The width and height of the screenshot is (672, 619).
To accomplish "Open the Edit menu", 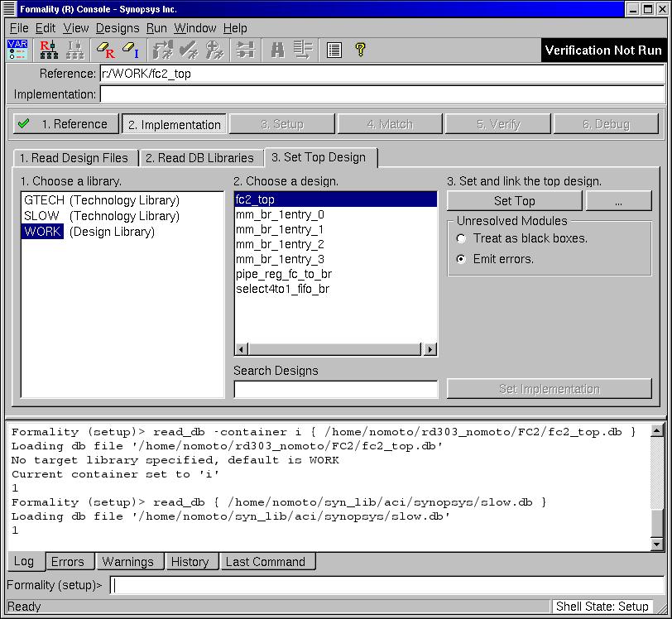I will tap(46, 28).
